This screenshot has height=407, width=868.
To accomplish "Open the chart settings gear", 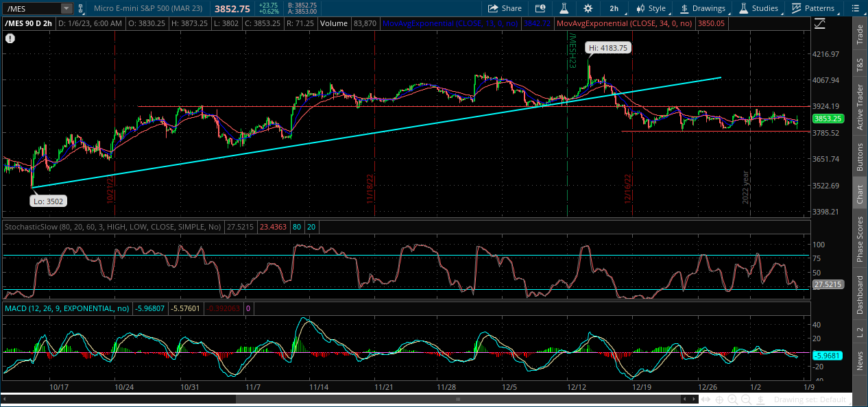I will point(588,8).
